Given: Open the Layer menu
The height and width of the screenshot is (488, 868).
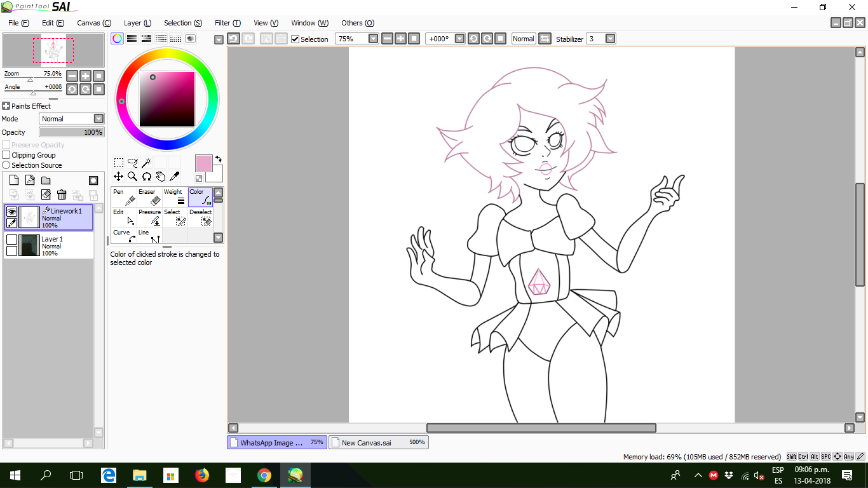Looking at the screenshot, I should [x=137, y=23].
